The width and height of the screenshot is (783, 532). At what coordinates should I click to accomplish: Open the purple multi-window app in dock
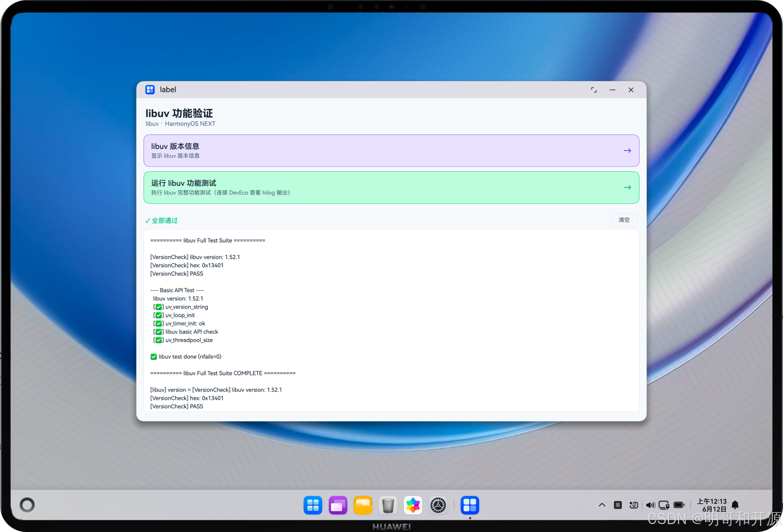338,505
